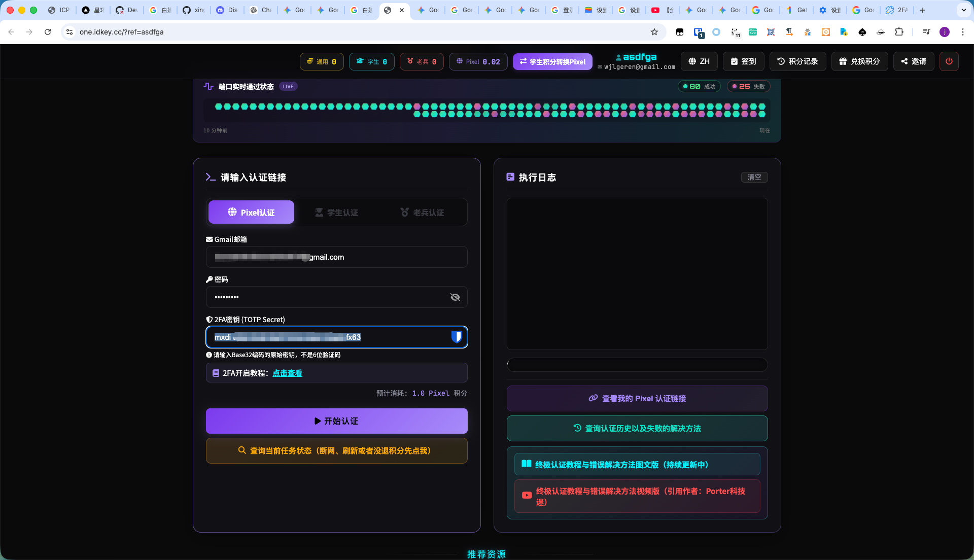Screen dimensions: 974x560
Task: Click 邀请 invite button
Action: click(914, 61)
